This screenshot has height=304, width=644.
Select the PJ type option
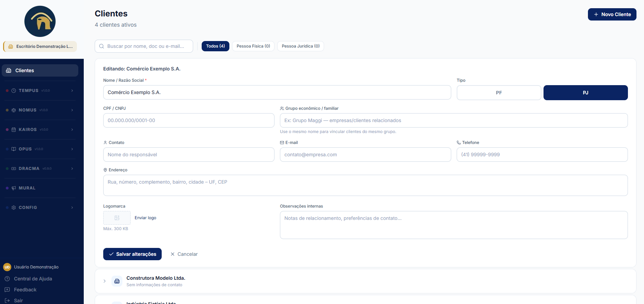click(586, 93)
